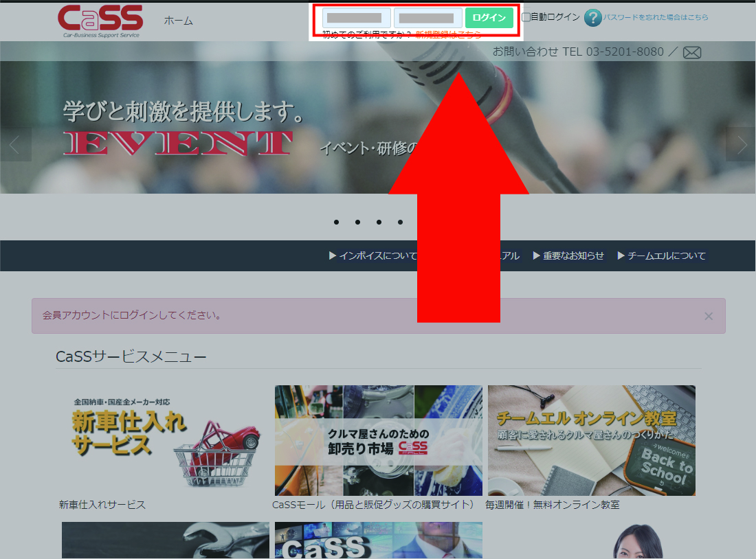Click the green ログイン button
This screenshot has width=756, height=559.
[489, 18]
